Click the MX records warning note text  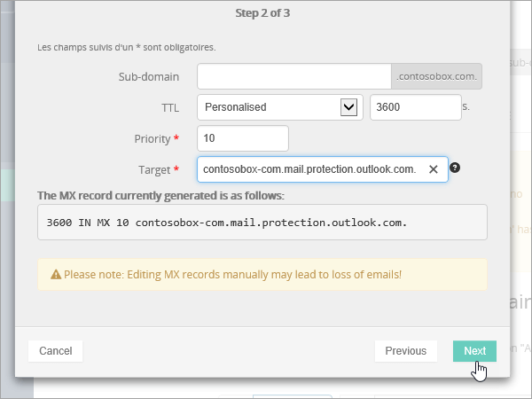pyautogui.click(x=232, y=275)
